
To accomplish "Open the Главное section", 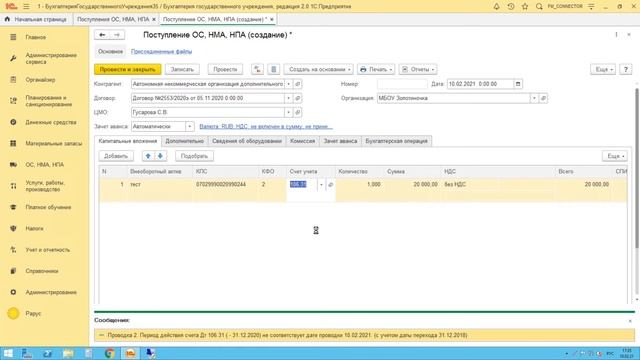I will tap(36, 37).
